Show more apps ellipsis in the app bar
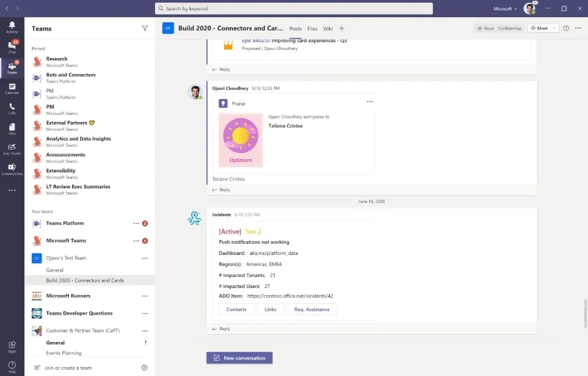Image resolution: width=588 pixels, height=376 pixels. (x=12, y=190)
